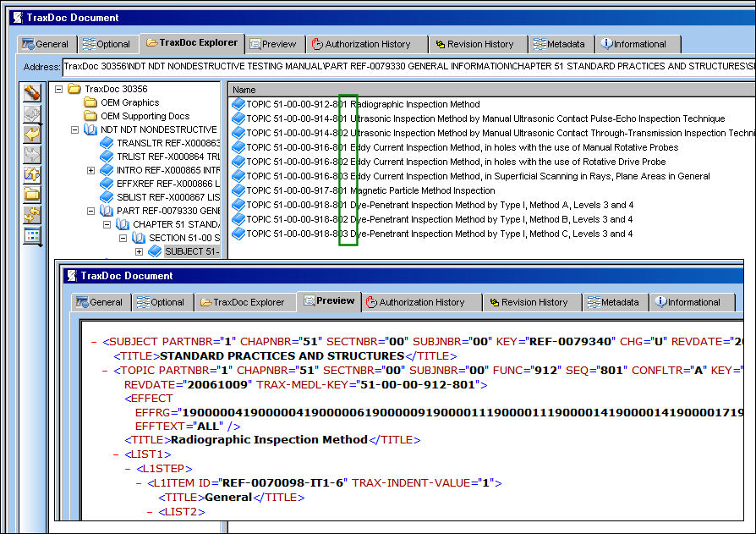Open the Preview tab in rear window
The image size is (756, 534).
pos(276,44)
